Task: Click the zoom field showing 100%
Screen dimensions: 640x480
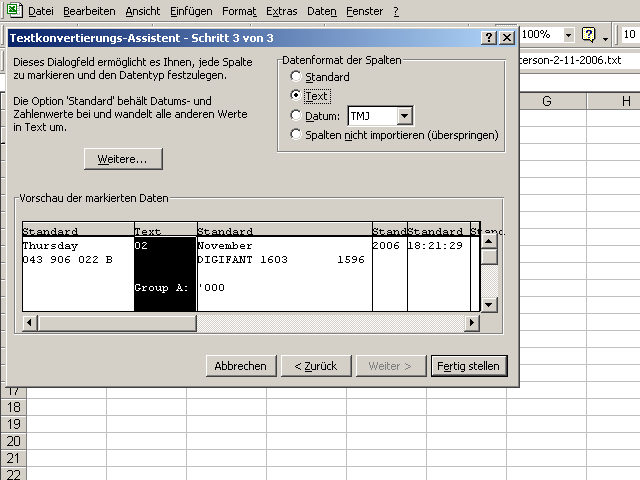Action: 542,34
